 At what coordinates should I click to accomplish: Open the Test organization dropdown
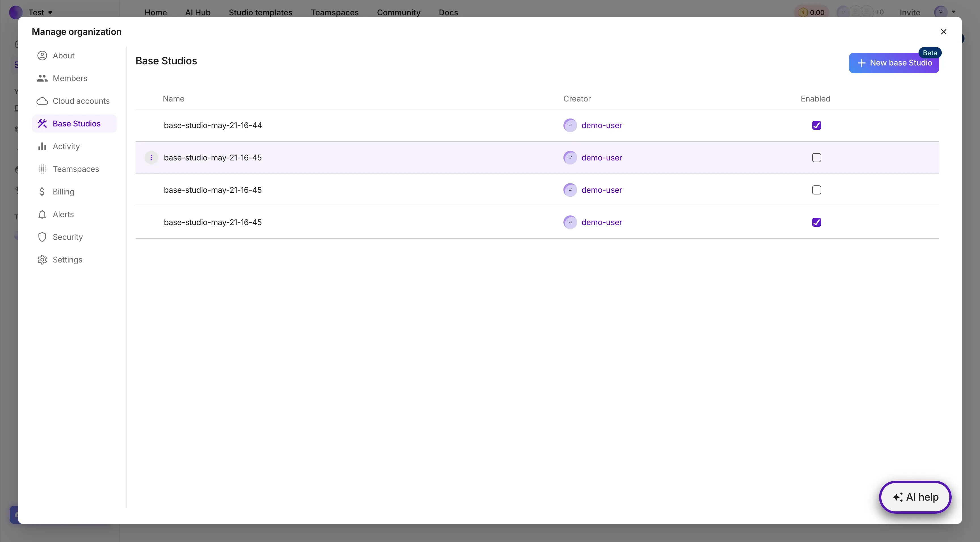point(40,12)
